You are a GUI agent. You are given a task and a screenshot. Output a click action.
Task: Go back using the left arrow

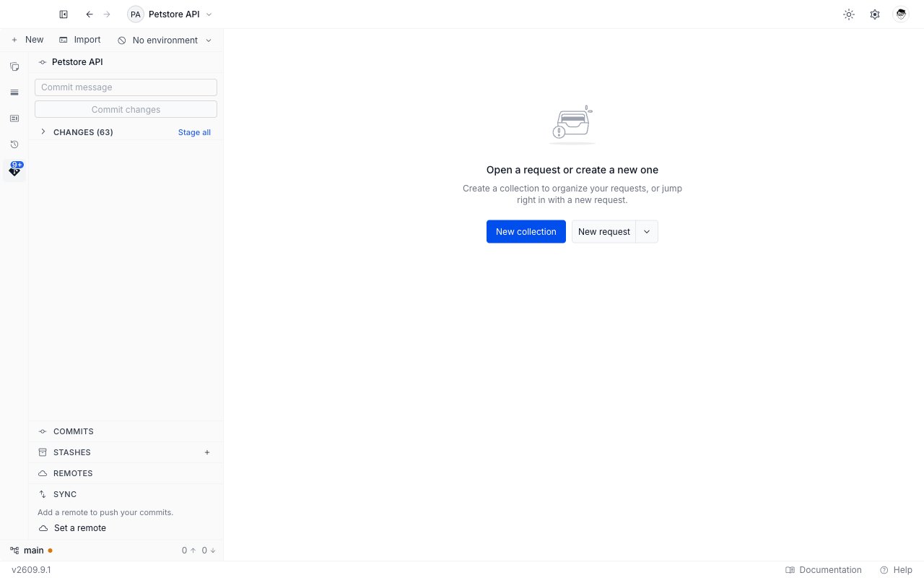pos(90,14)
